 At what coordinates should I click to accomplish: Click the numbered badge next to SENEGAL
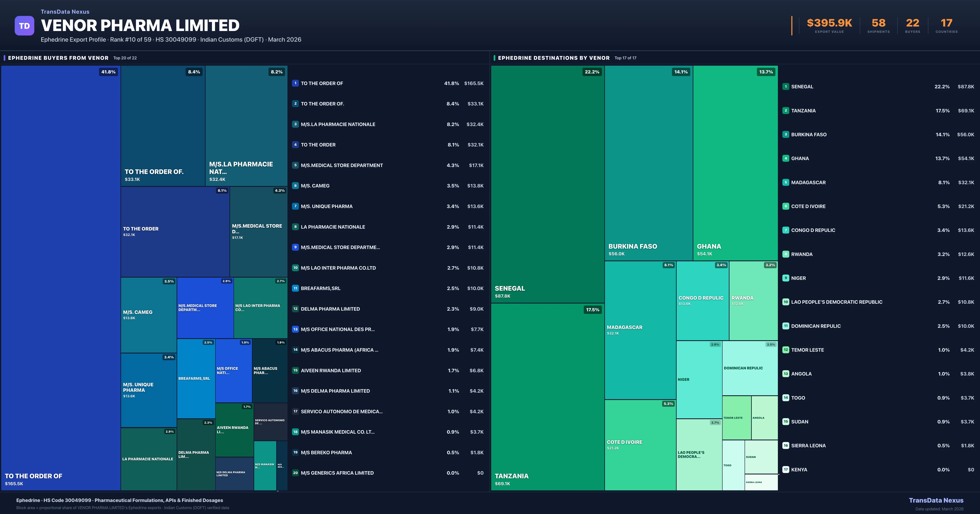pos(786,87)
